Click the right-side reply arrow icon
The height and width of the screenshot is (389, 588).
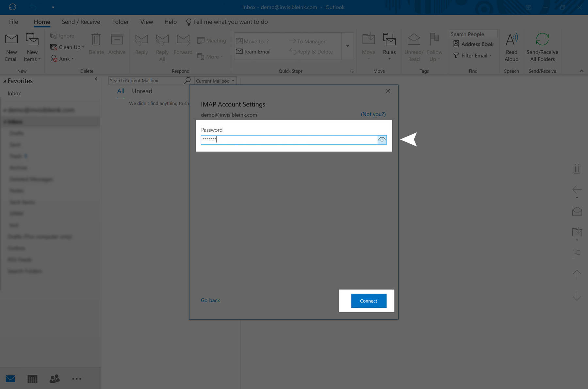coord(577,190)
